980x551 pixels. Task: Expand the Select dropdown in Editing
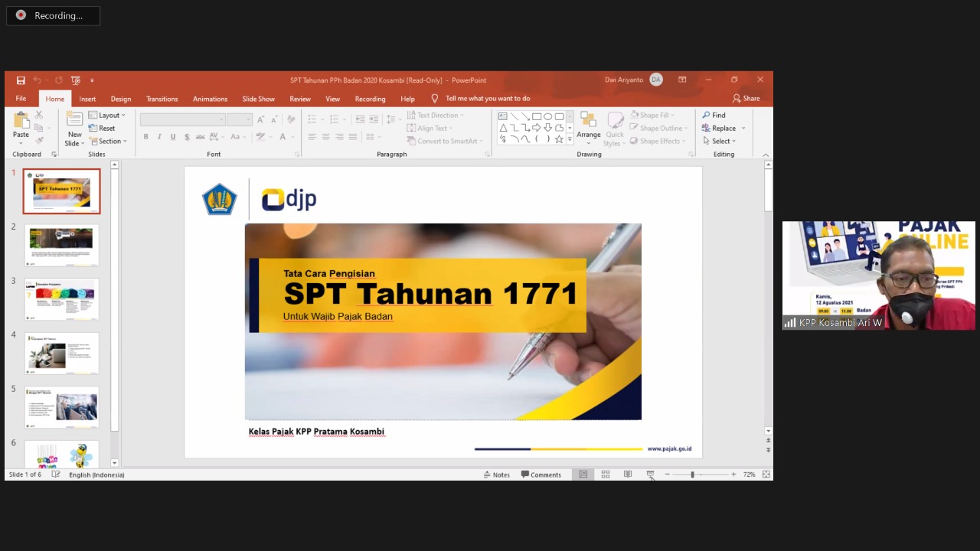[x=719, y=142]
